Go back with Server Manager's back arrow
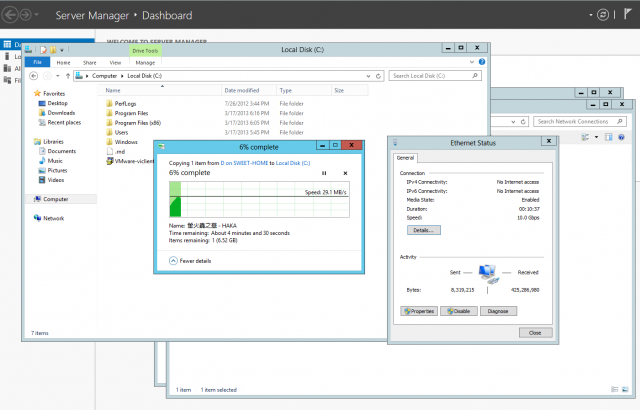Screen dimensions: 640x410 tap(10, 15)
